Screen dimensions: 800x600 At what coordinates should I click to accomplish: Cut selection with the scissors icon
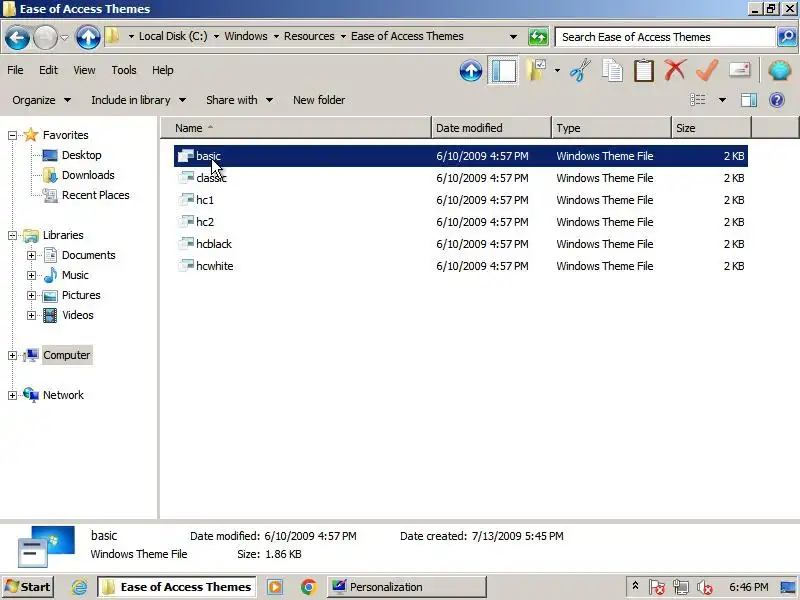[x=580, y=70]
